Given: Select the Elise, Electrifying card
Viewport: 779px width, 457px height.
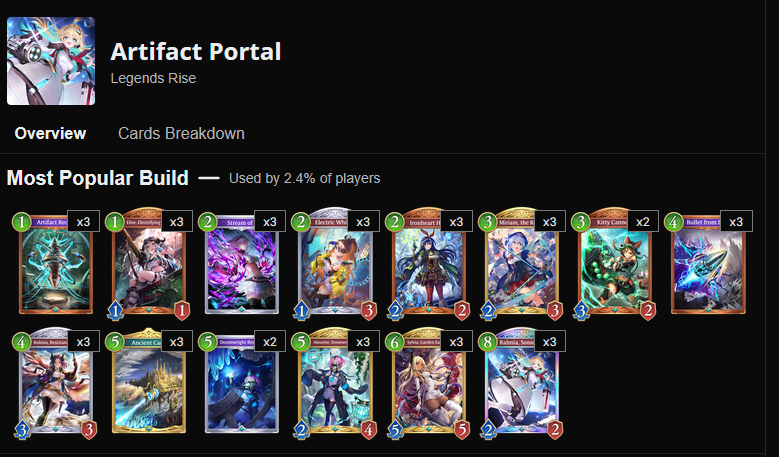Looking at the screenshot, I should click(149, 265).
